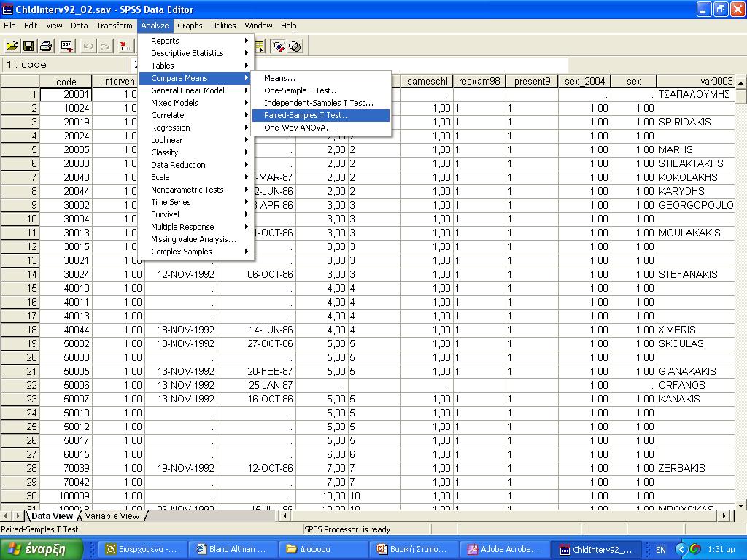This screenshot has height=560, width=747.
Task: Click the Use Sets toolbar icon
Action: tap(295, 46)
